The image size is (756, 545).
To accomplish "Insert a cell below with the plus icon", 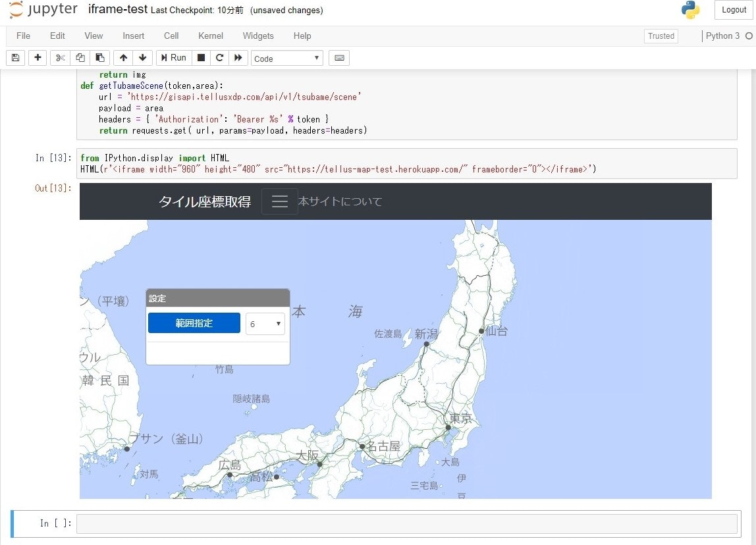I will point(38,58).
